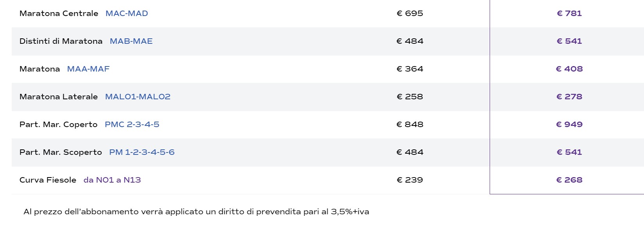This screenshot has width=644, height=235.
Task: Click the MAL01-MAL02 sector link
Action: click(x=138, y=97)
